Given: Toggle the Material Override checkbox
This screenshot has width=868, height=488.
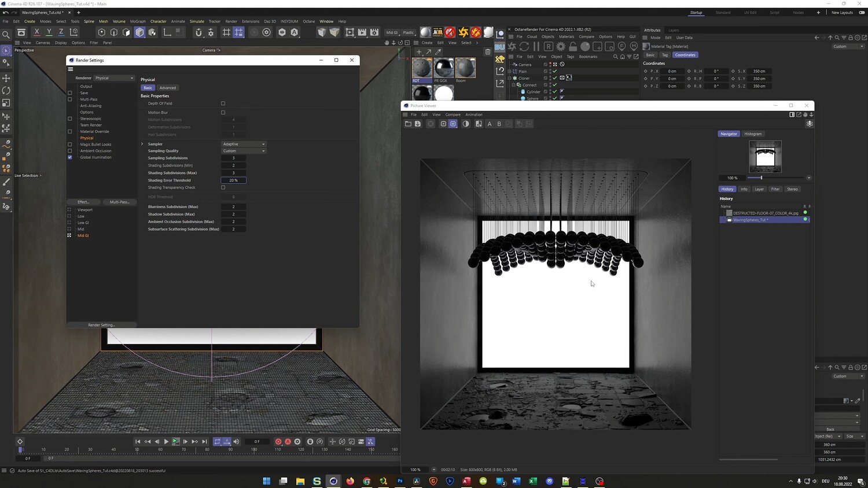Looking at the screenshot, I should (70, 131).
